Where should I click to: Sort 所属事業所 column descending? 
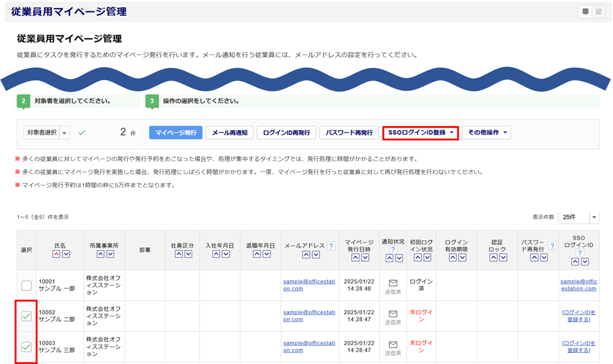coord(110,254)
